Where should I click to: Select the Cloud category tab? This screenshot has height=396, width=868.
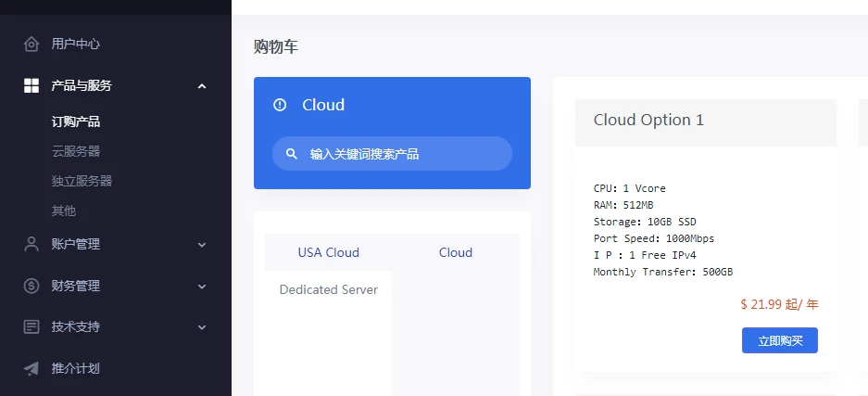pos(455,252)
